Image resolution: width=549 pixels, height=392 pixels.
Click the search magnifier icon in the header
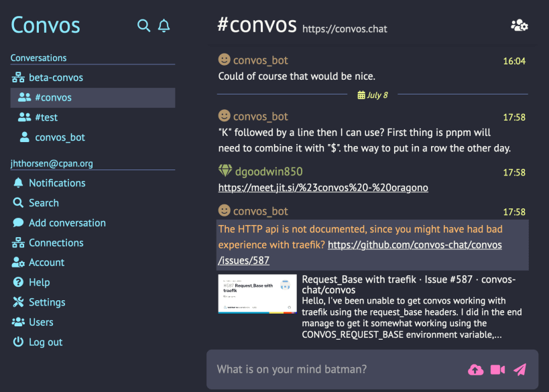point(143,25)
